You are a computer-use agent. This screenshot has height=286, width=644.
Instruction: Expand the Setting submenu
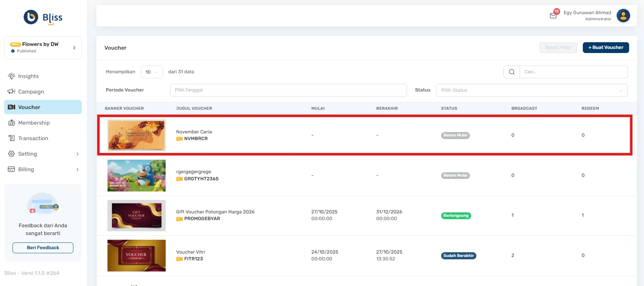[77, 154]
